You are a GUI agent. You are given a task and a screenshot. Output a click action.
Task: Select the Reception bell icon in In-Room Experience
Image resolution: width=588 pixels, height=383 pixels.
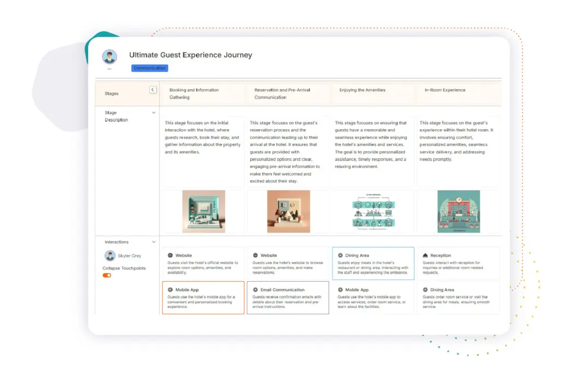[425, 255]
